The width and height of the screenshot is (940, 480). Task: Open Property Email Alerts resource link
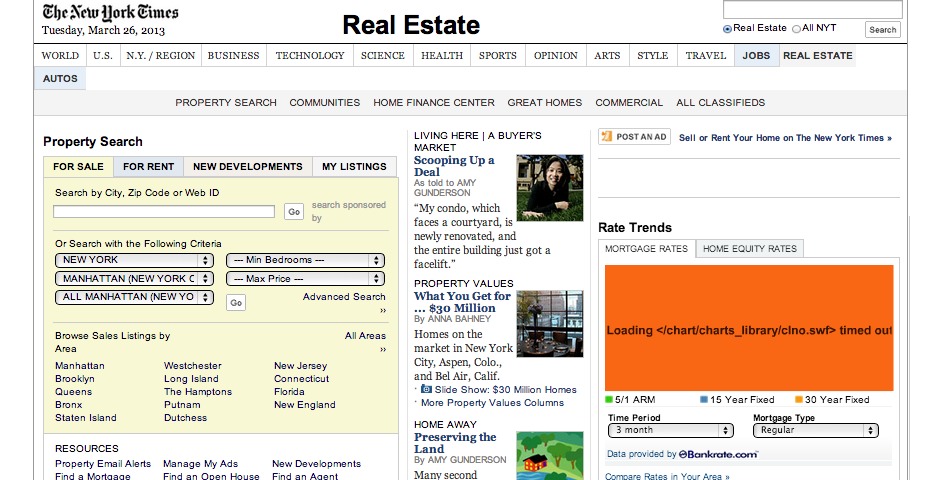click(x=103, y=464)
